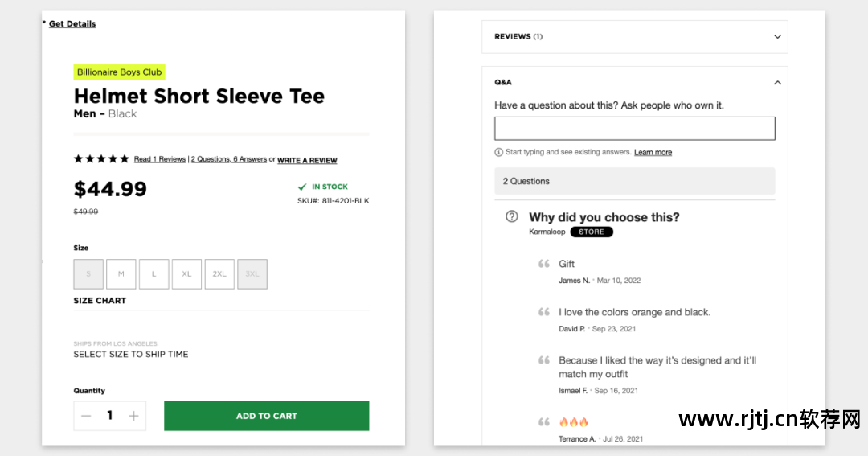
Task: Click author name David P.
Action: click(x=572, y=329)
